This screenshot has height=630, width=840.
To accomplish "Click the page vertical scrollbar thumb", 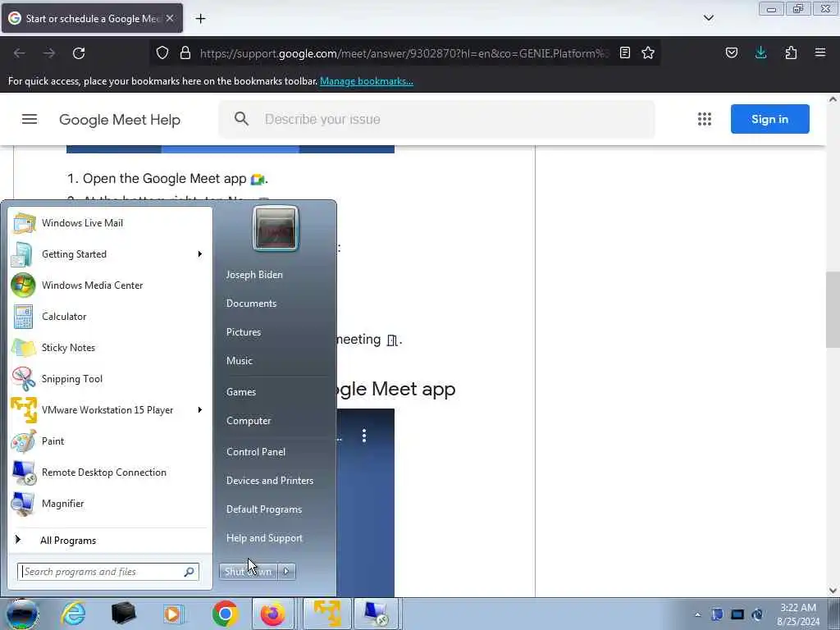I will point(833,309).
